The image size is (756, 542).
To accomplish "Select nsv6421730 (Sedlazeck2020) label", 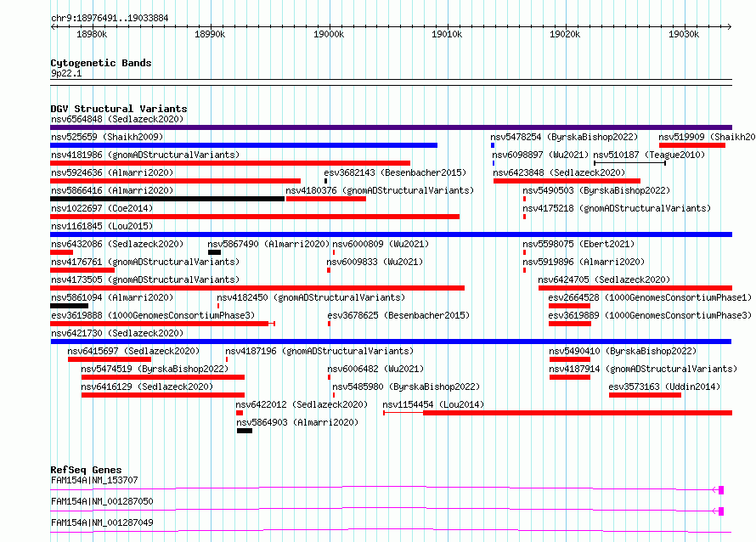I will pos(117,333).
